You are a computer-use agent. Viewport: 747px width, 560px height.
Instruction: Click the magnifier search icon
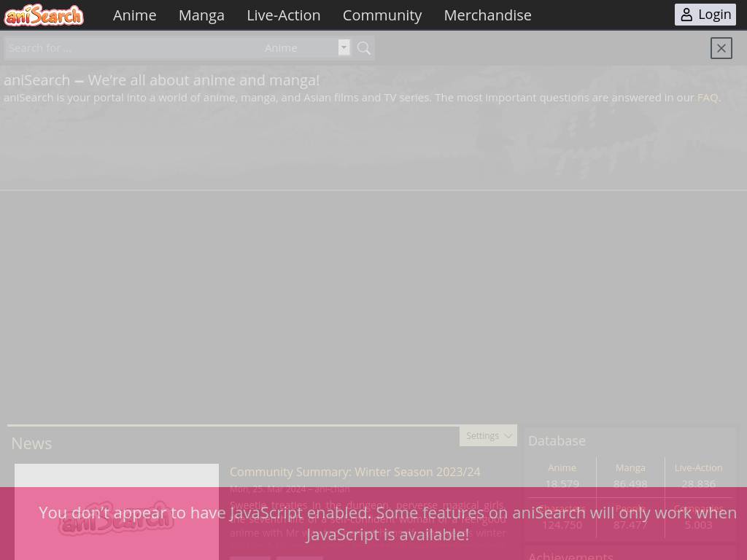click(x=364, y=48)
